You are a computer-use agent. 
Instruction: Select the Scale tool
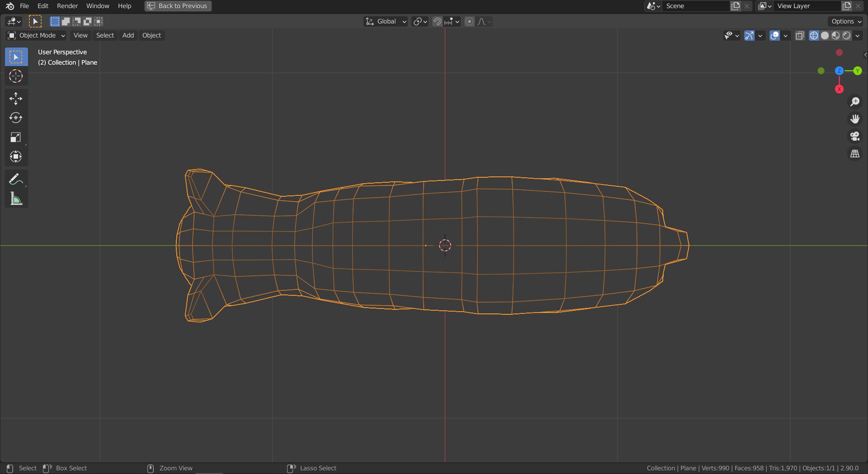(16, 137)
